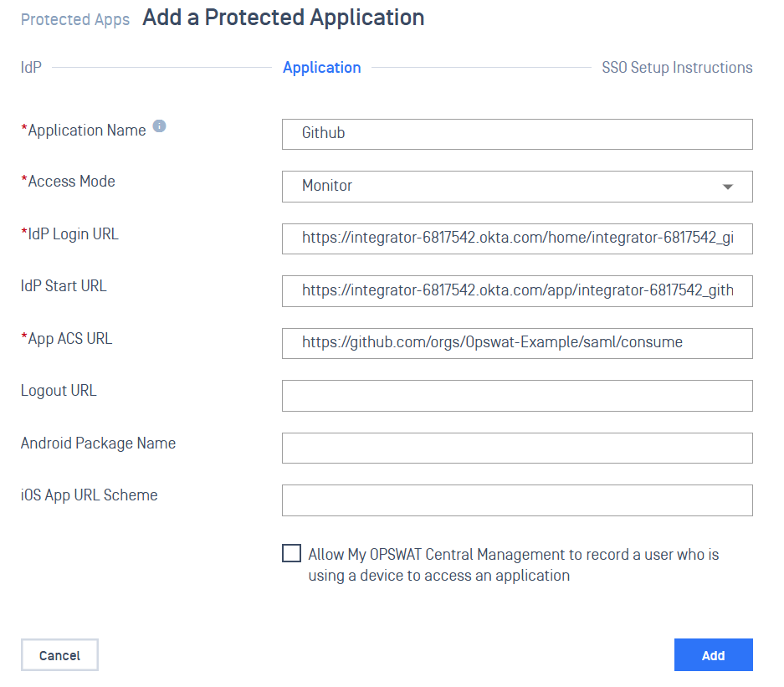
Task: Open the Monitor access mode combo box
Action: 502,187
